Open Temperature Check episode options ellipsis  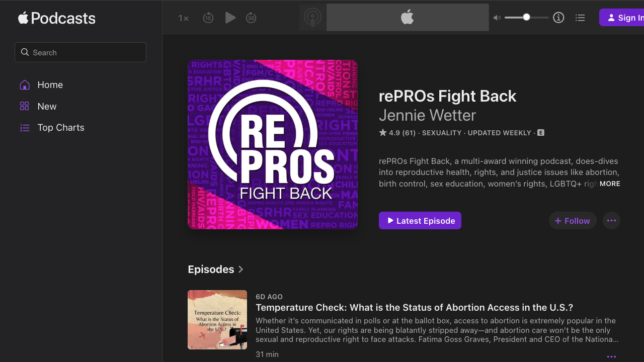[612, 356]
